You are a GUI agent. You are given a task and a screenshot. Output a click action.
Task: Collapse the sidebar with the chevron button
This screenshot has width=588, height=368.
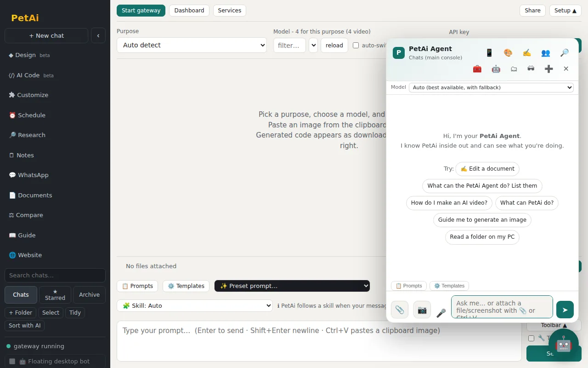98,35
